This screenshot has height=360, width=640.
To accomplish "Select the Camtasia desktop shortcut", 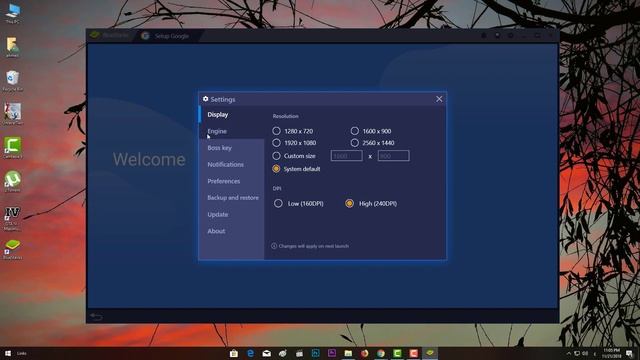I will tap(13, 148).
